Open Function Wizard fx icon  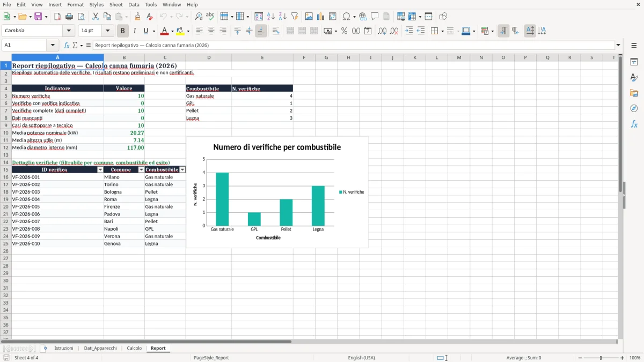point(67,46)
